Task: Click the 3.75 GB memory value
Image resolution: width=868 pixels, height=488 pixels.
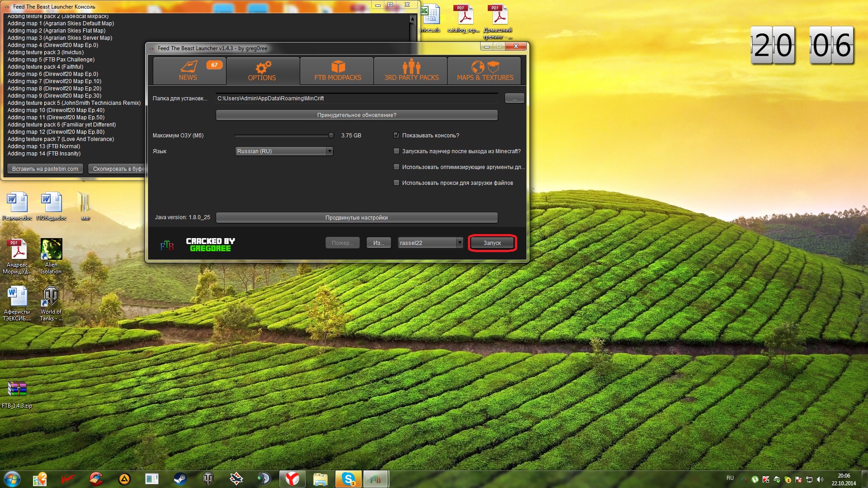Action: 351,136
